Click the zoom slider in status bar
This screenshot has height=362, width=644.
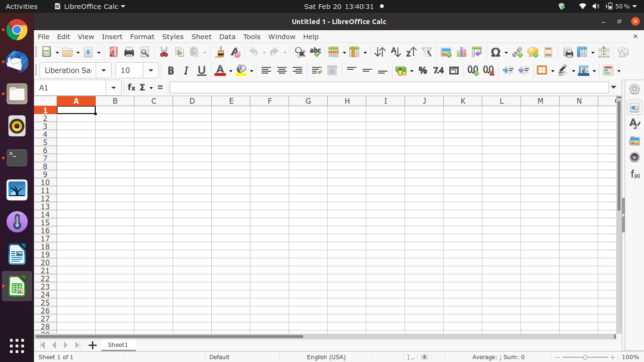point(585,357)
